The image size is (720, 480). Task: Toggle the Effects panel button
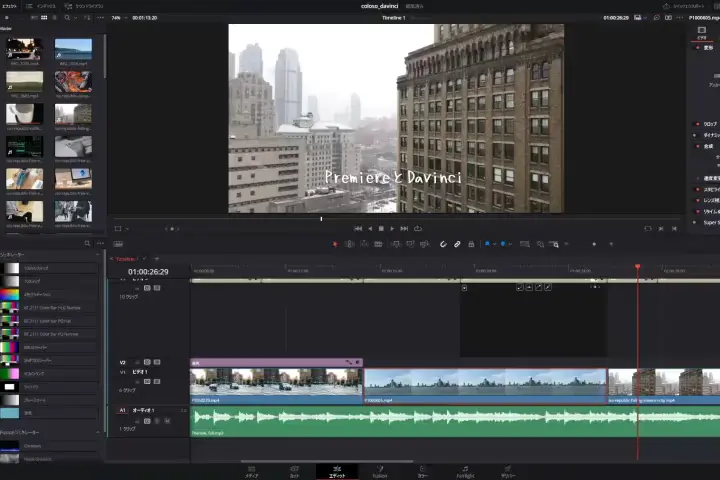pyautogui.click(x=10, y=6)
